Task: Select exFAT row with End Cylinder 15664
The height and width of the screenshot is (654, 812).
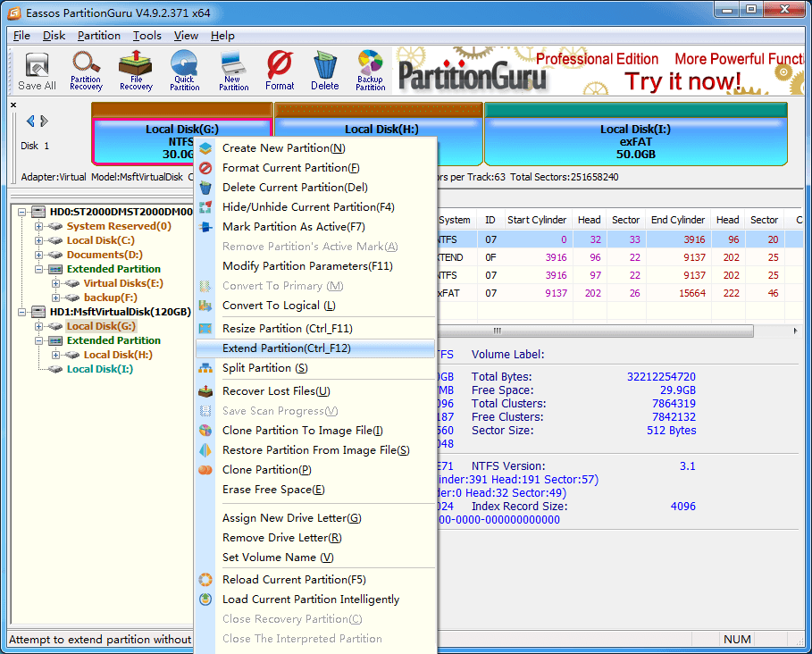Action: (619, 294)
